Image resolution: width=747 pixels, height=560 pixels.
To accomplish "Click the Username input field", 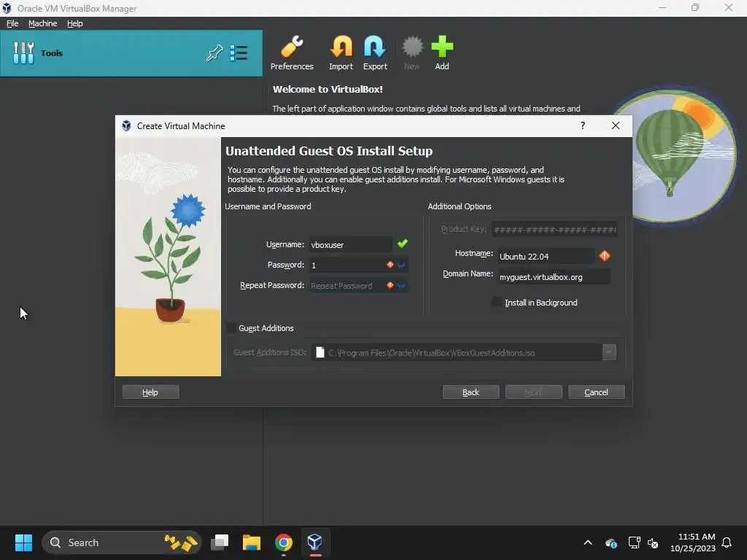I will point(350,244).
